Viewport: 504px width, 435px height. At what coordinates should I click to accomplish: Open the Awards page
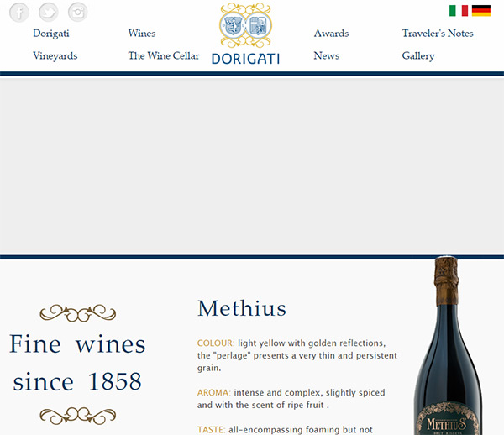click(332, 33)
